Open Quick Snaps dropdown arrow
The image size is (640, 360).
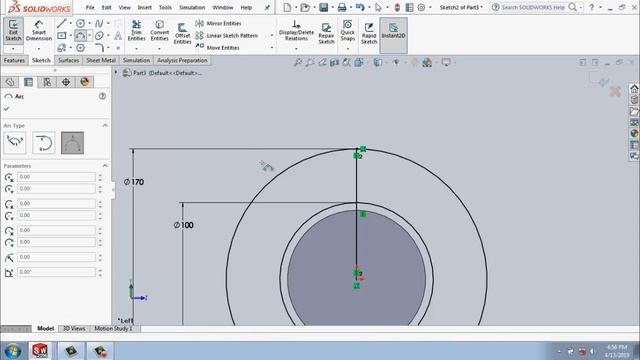pyautogui.click(x=347, y=49)
